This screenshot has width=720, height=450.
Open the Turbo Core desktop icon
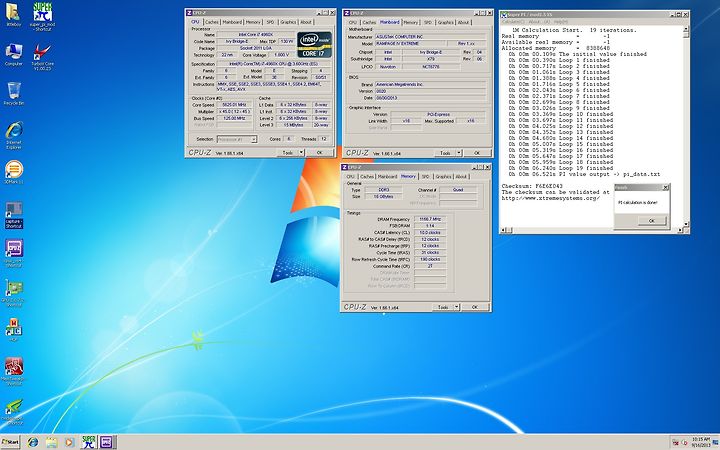point(43,57)
